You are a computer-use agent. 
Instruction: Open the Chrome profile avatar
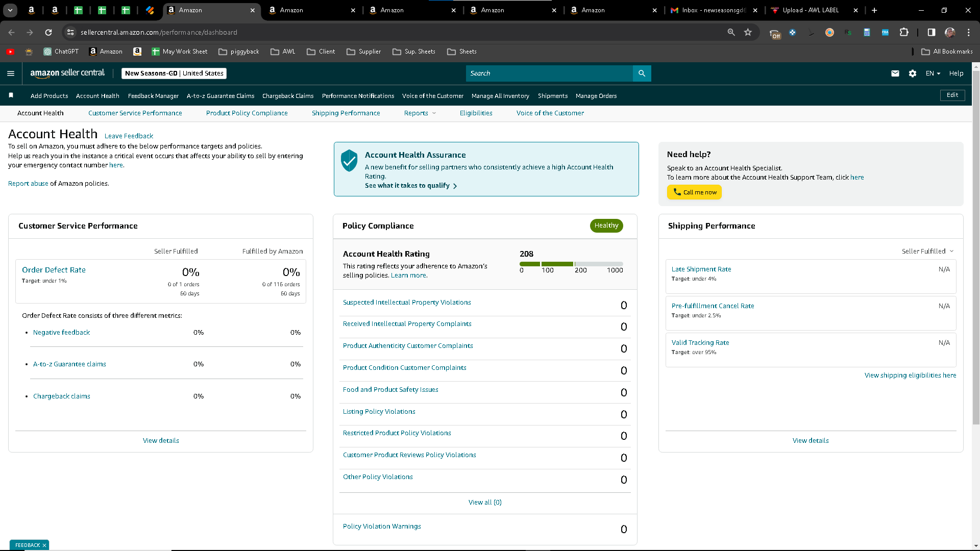[x=950, y=32]
